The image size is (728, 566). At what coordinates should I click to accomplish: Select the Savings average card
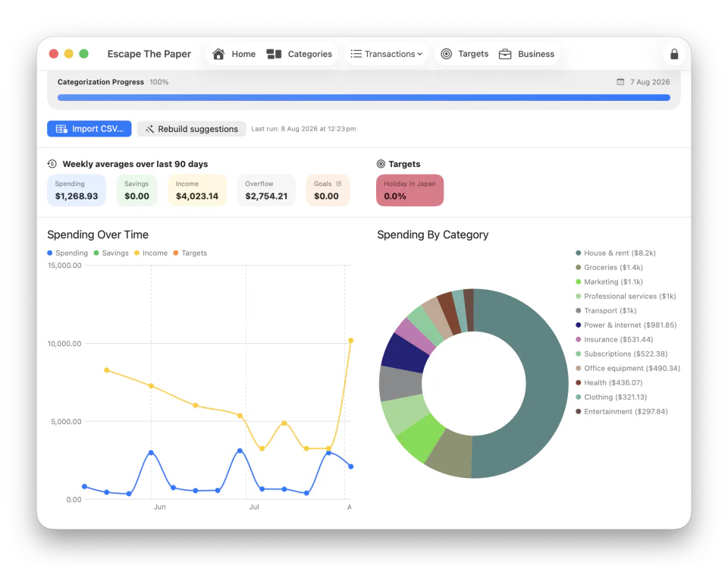(137, 190)
